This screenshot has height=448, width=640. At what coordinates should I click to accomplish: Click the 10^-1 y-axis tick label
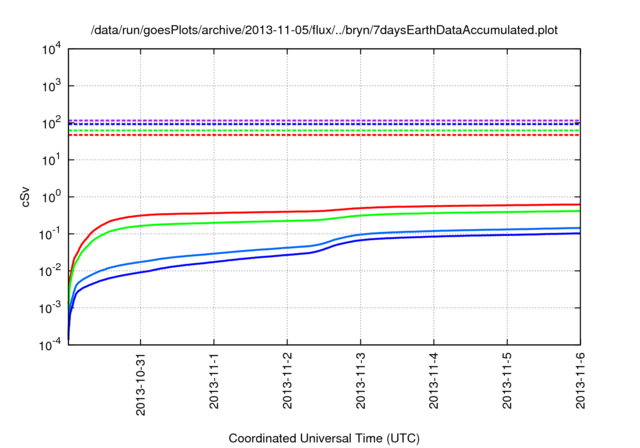pyautogui.click(x=50, y=234)
